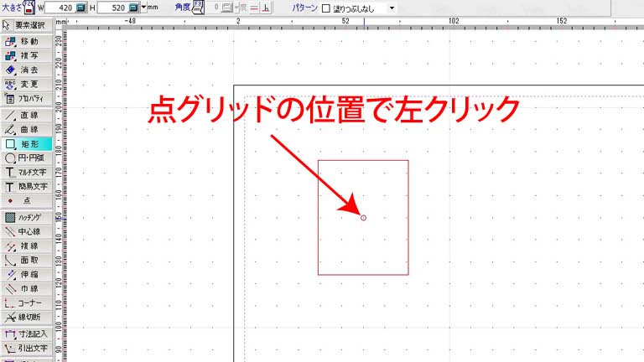Click the perpendicular angle button

(x=266, y=8)
